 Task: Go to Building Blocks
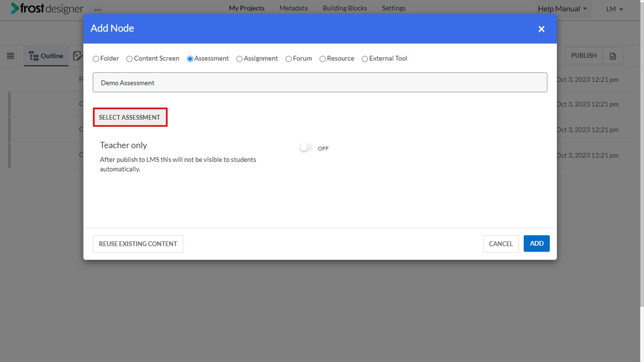(x=345, y=8)
